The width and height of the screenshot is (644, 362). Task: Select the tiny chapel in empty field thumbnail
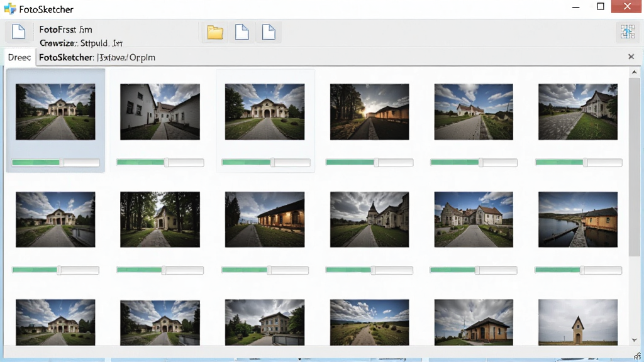coord(578,322)
